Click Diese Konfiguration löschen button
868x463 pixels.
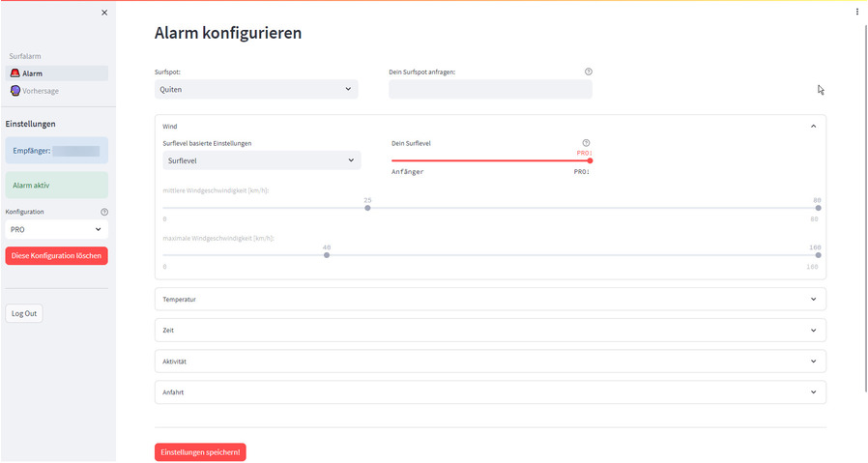coord(56,256)
